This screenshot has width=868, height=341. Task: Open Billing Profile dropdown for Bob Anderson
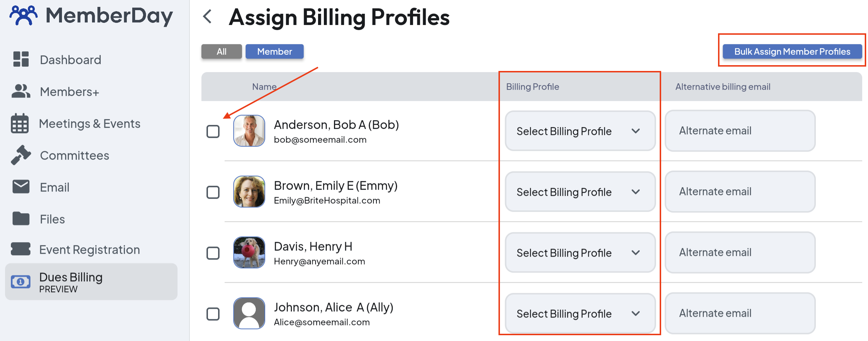pyautogui.click(x=580, y=131)
